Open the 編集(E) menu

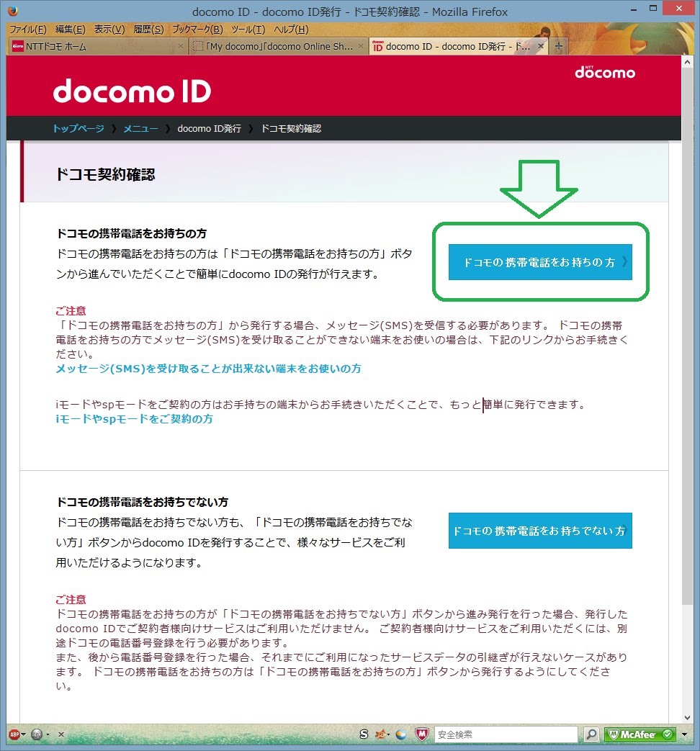coord(71,30)
